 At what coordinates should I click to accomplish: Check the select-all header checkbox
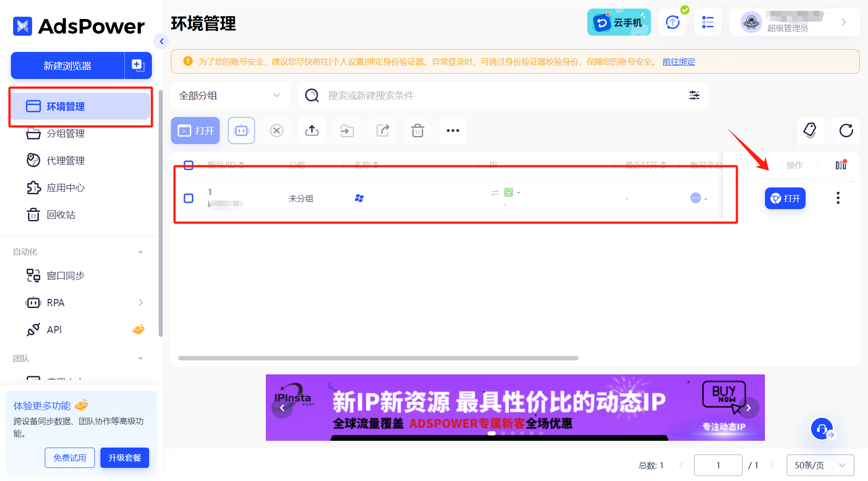pyautogui.click(x=189, y=165)
